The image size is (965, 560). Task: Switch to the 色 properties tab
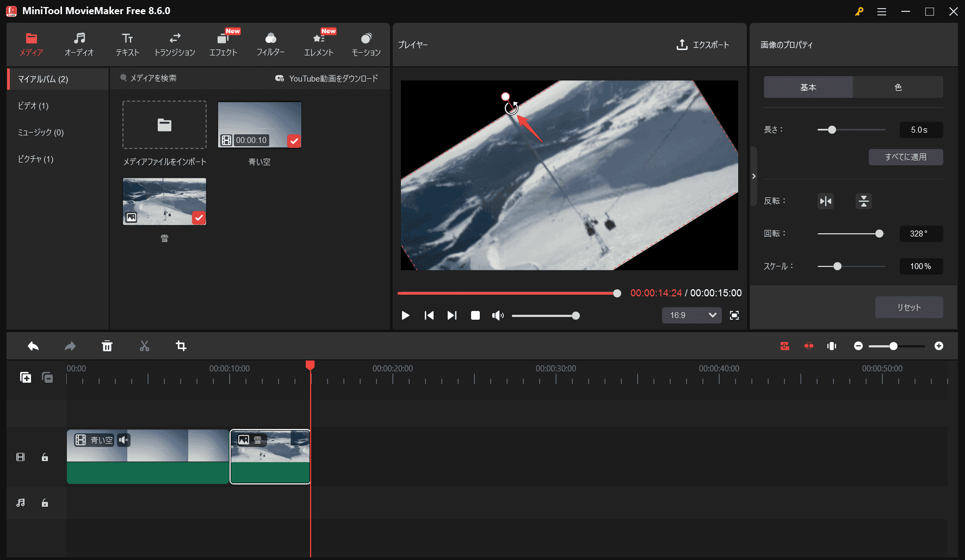898,87
